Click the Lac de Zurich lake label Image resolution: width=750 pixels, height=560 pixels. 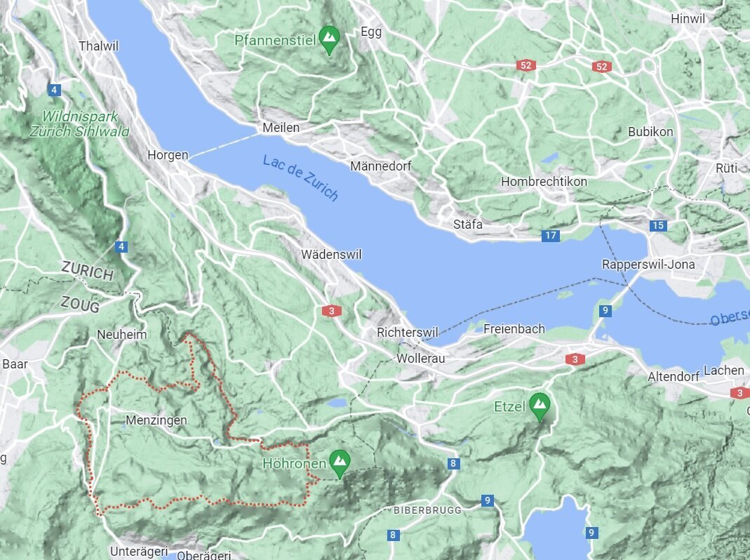coord(300,178)
